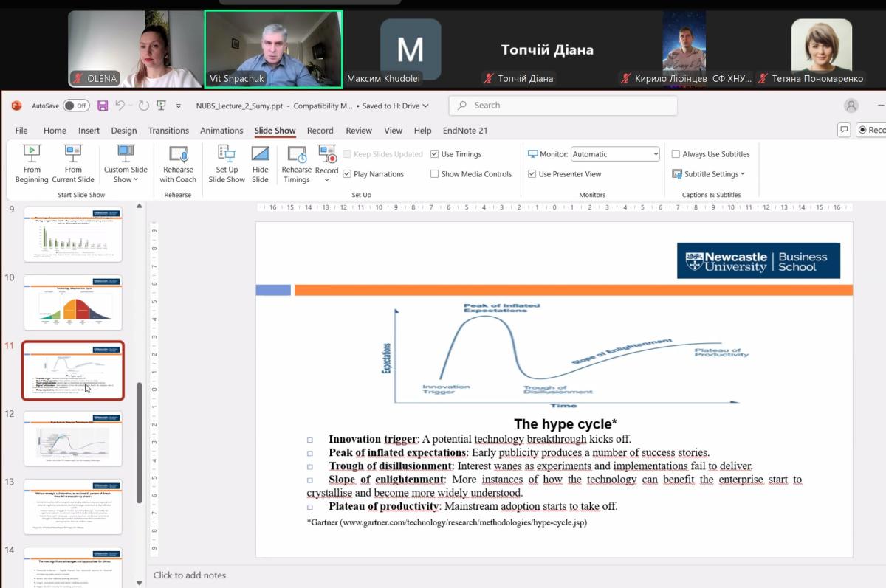Open the Monitor dropdown set to Automatic
This screenshot has height=588, width=886.
coord(615,154)
